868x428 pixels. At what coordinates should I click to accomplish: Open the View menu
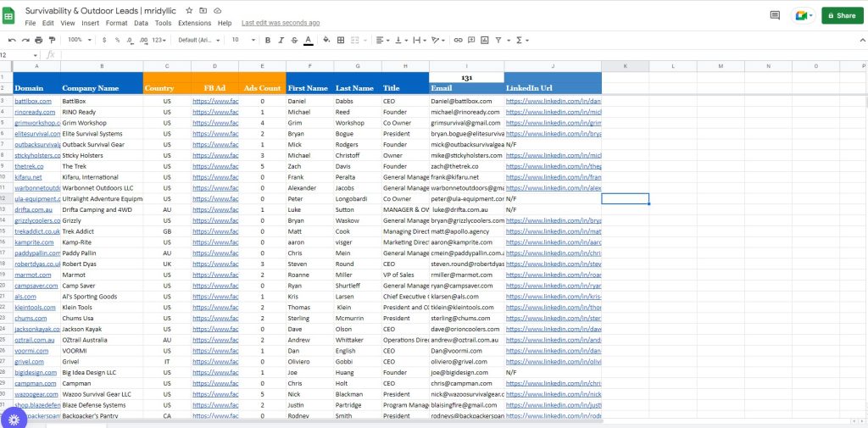tap(68, 23)
